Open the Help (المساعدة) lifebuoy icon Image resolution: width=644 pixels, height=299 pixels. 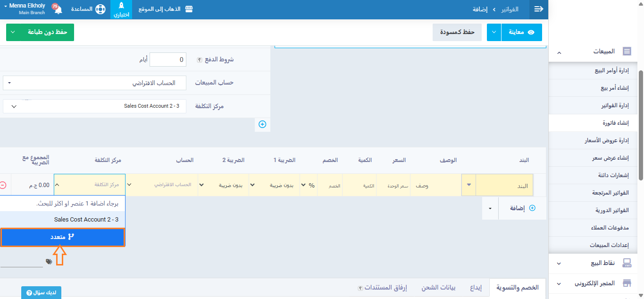point(100,9)
